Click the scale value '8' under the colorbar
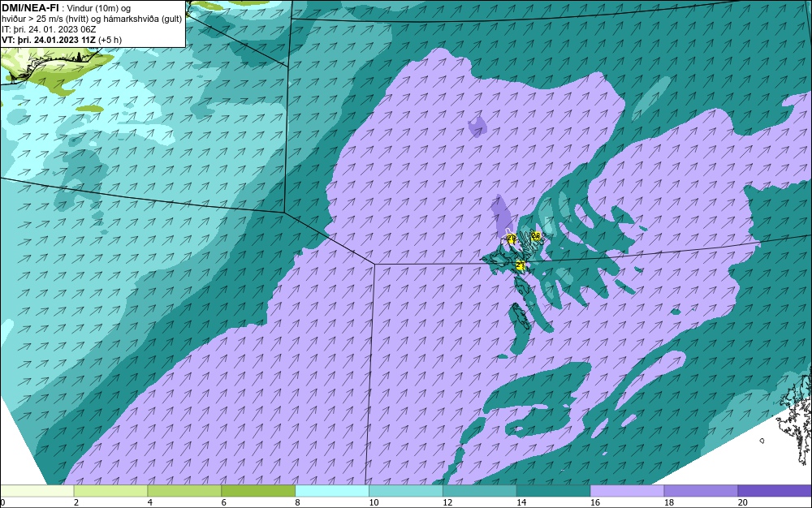The height and width of the screenshot is (508, 812). [298, 502]
